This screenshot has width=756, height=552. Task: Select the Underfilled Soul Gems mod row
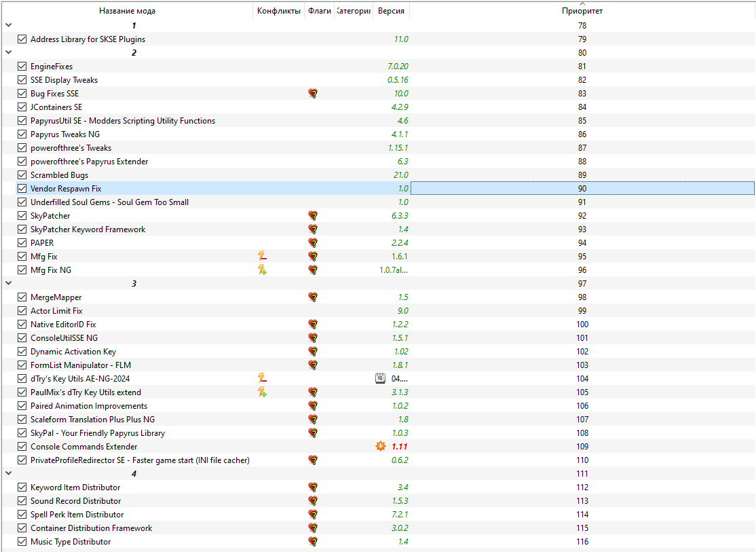(x=378, y=202)
